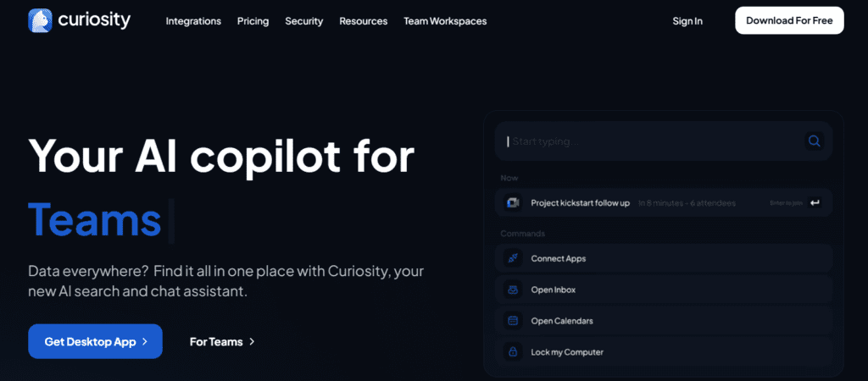Click the Sign In link
868x381 pixels.
[687, 21]
